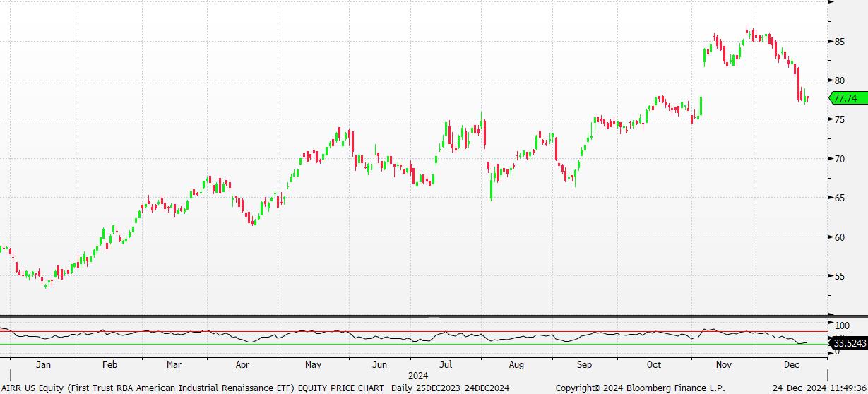Select the 60 price axis label

pos(840,237)
